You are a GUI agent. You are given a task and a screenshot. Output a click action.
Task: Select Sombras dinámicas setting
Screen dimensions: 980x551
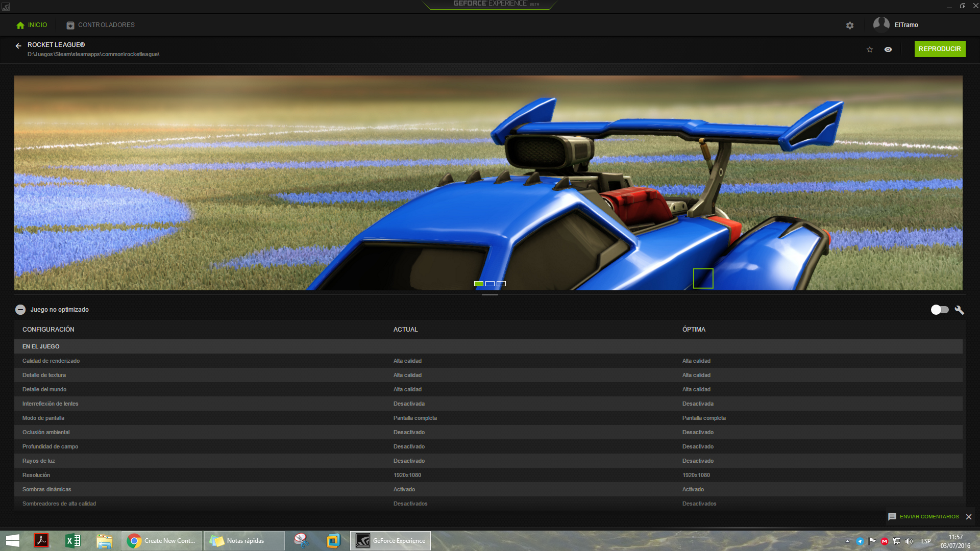pos(488,489)
